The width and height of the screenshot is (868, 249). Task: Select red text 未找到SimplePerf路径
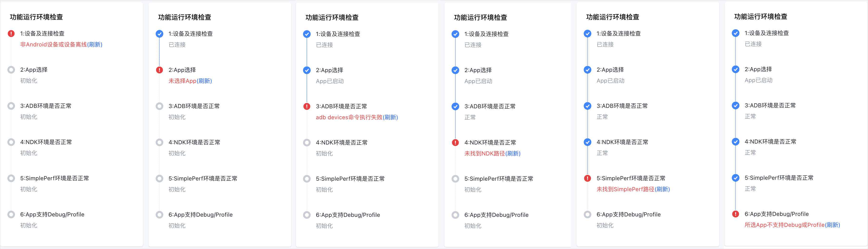(625, 189)
